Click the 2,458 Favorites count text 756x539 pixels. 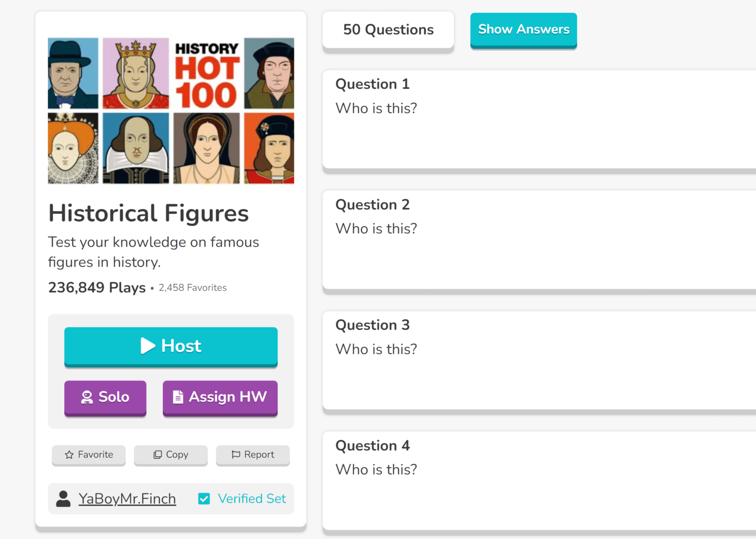point(192,288)
